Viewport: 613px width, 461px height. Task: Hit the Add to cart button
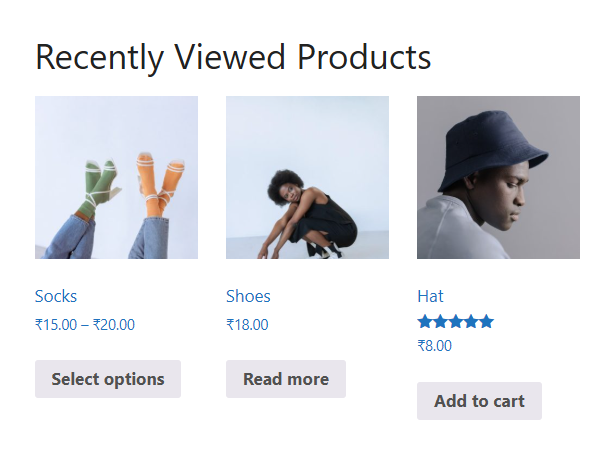[x=479, y=401]
